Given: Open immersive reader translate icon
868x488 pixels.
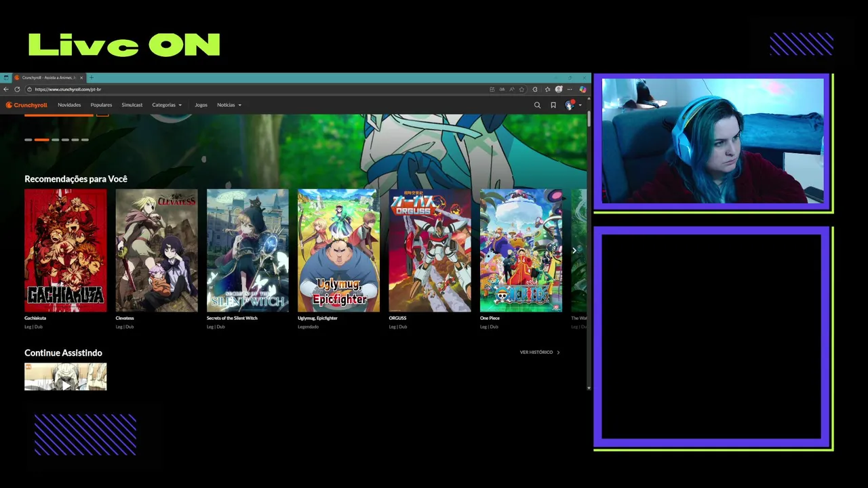Looking at the screenshot, I should [x=502, y=89].
